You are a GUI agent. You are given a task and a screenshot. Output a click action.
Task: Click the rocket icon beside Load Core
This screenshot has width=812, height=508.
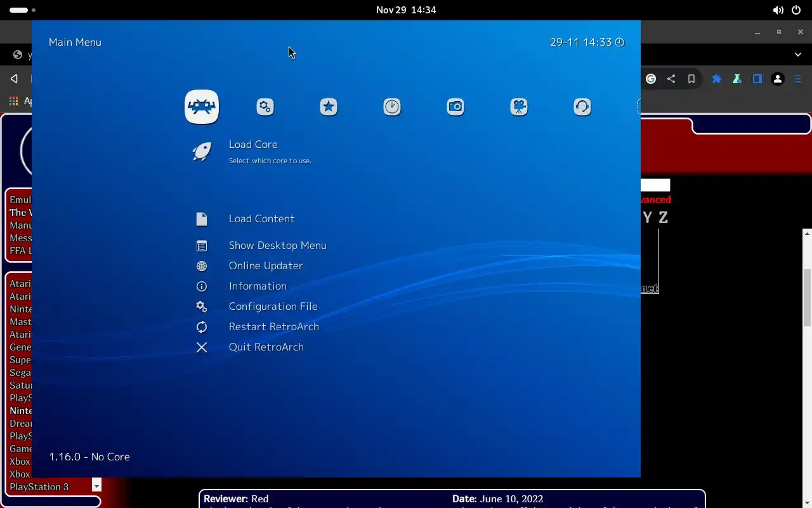click(x=202, y=151)
